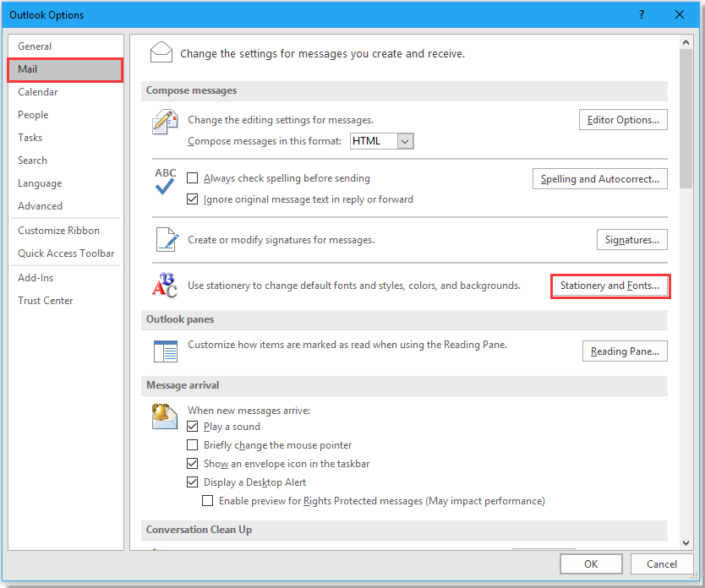Screen dimensions: 705x588
Task: Uncheck Ignore original message text option
Action: click(193, 197)
